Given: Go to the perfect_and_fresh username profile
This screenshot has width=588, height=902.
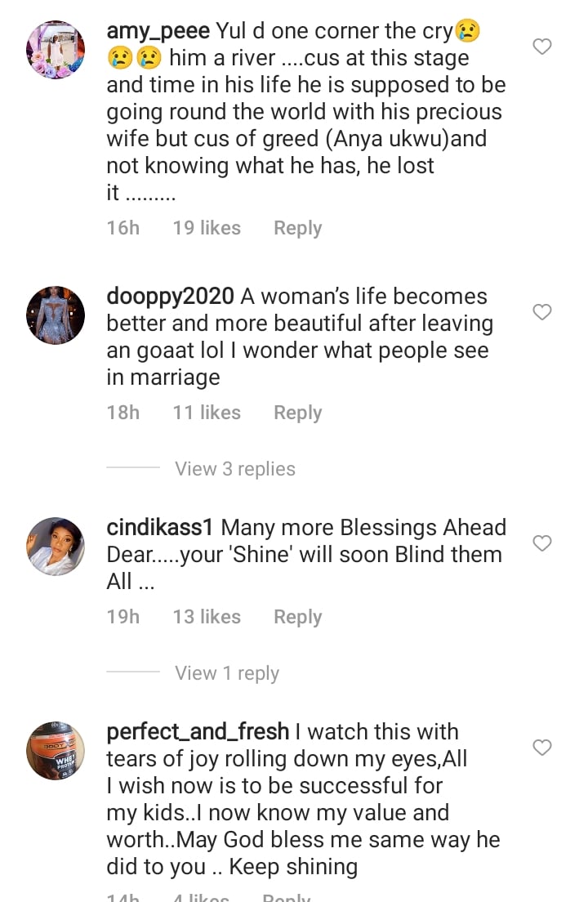Looking at the screenshot, I should click(x=198, y=732).
